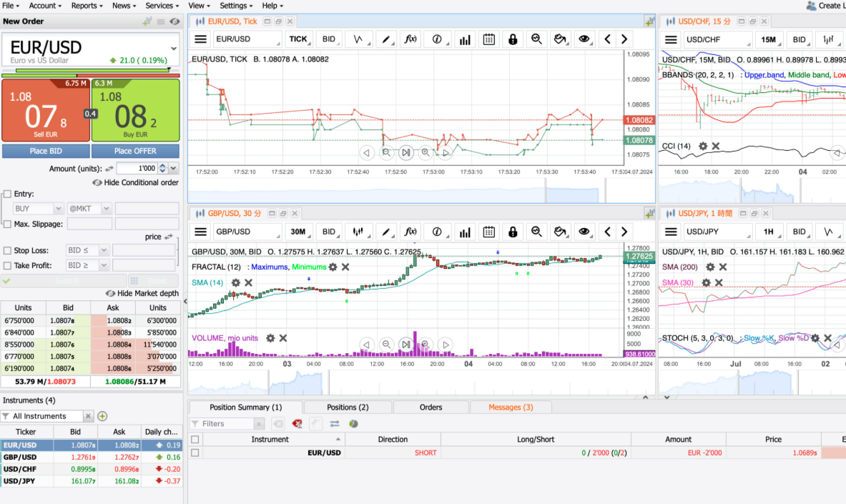Open the Reports menu

pos(87,6)
